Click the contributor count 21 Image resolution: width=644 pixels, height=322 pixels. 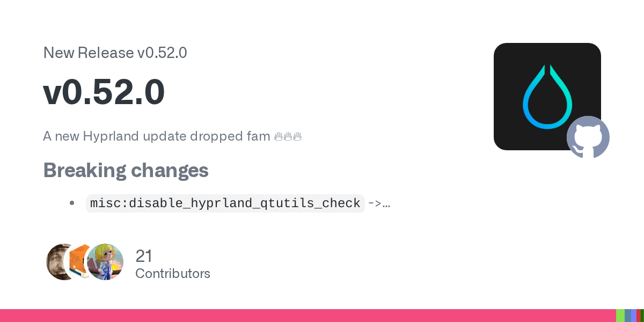click(144, 255)
